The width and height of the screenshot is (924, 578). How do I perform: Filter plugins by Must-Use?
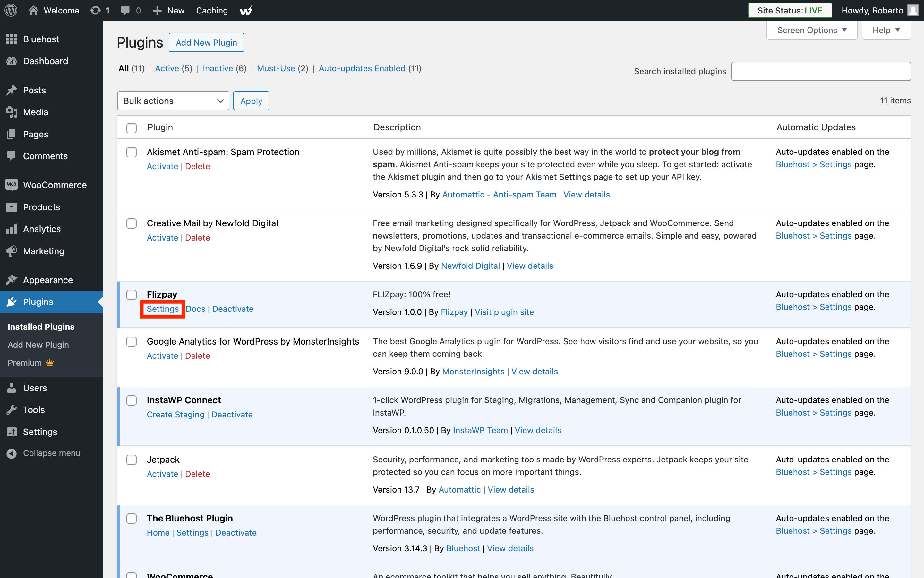[276, 68]
